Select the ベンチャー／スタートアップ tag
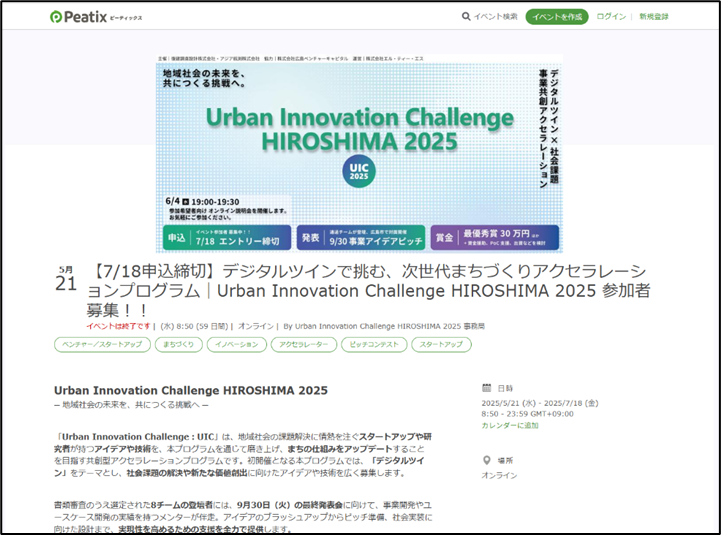Image resolution: width=721 pixels, height=535 pixels. coord(100,344)
